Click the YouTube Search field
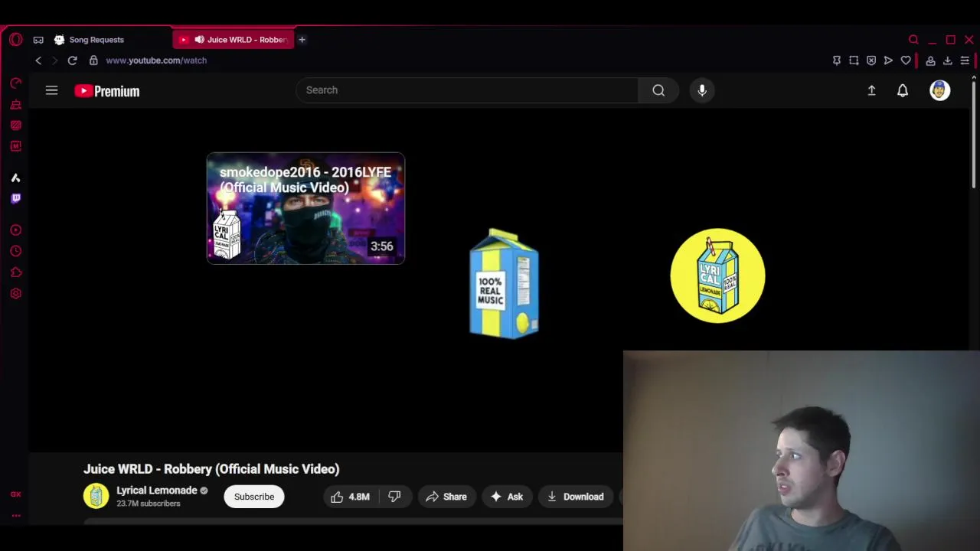 point(467,90)
